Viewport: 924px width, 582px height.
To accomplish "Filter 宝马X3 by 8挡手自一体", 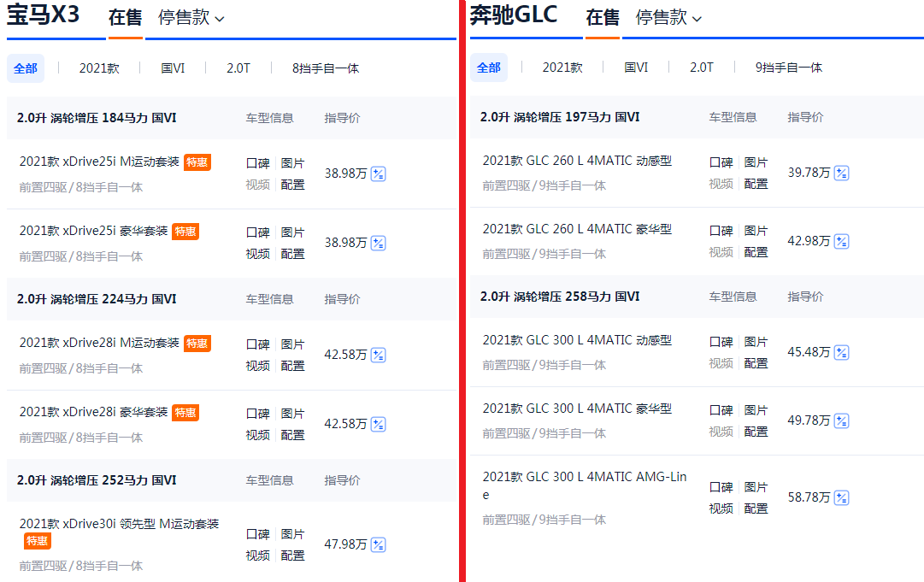I will coord(326,68).
